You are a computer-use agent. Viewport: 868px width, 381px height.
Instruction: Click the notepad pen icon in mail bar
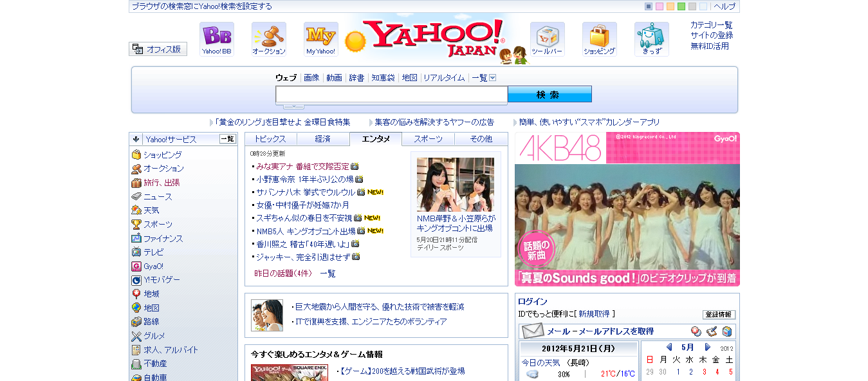(712, 331)
